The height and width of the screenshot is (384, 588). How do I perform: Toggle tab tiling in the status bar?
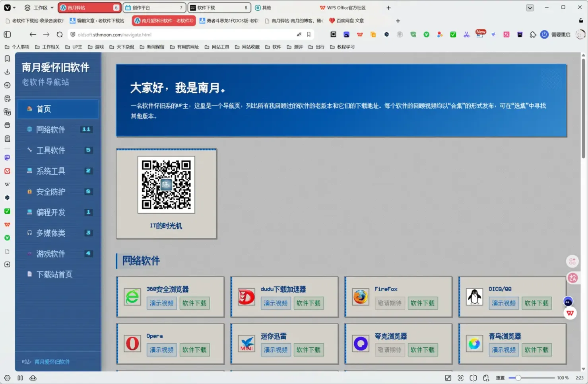click(x=473, y=378)
